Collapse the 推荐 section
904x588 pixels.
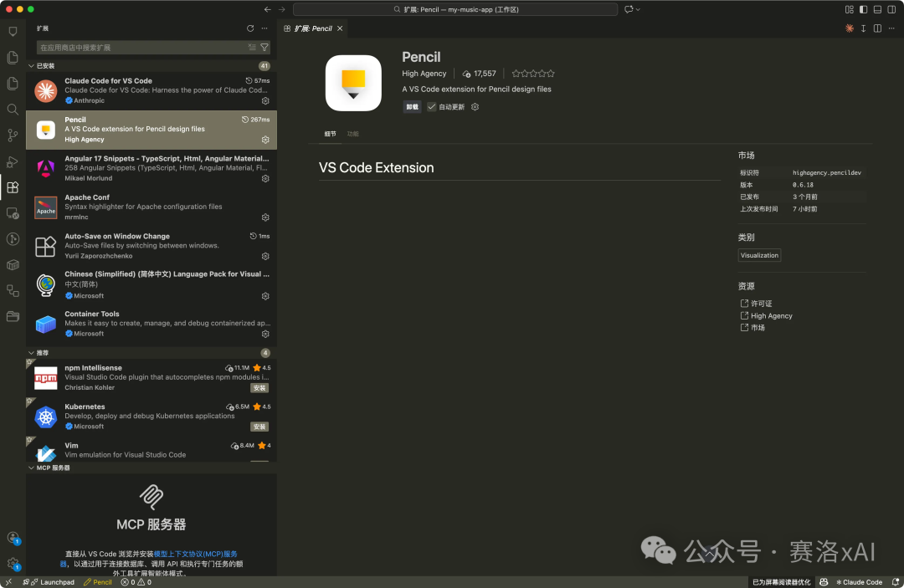click(x=32, y=353)
